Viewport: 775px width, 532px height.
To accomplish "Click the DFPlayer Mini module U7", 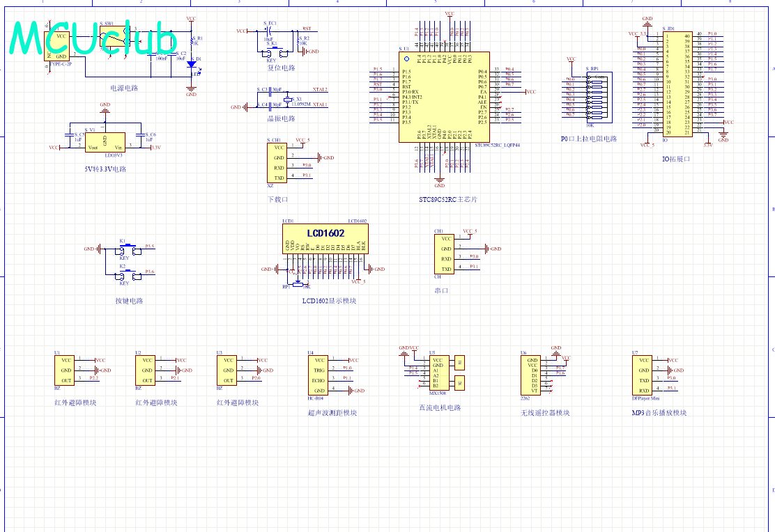I will [x=644, y=375].
